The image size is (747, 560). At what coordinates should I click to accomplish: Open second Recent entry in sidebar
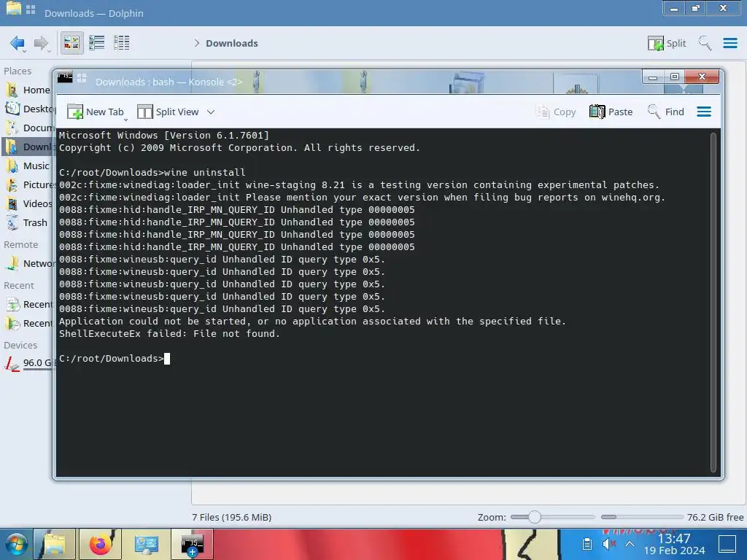coord(28,323)
